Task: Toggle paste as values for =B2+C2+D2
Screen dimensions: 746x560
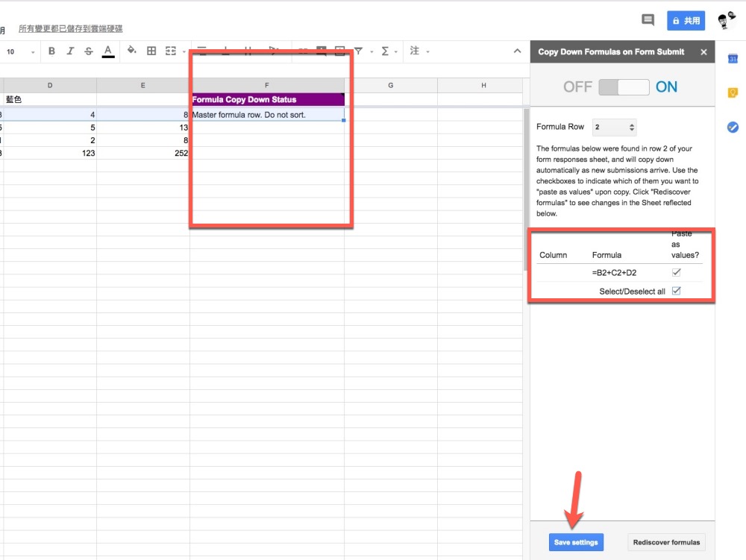Action: [676, 272]
